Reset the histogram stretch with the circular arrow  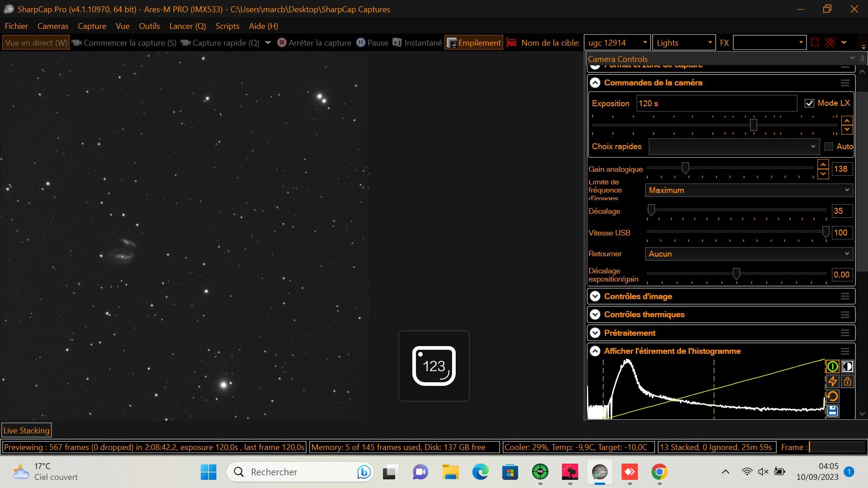tap(832, 396)
